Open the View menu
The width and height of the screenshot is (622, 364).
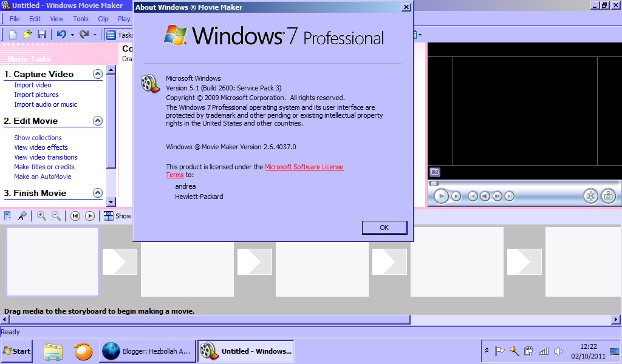click(x=56, y=19)
